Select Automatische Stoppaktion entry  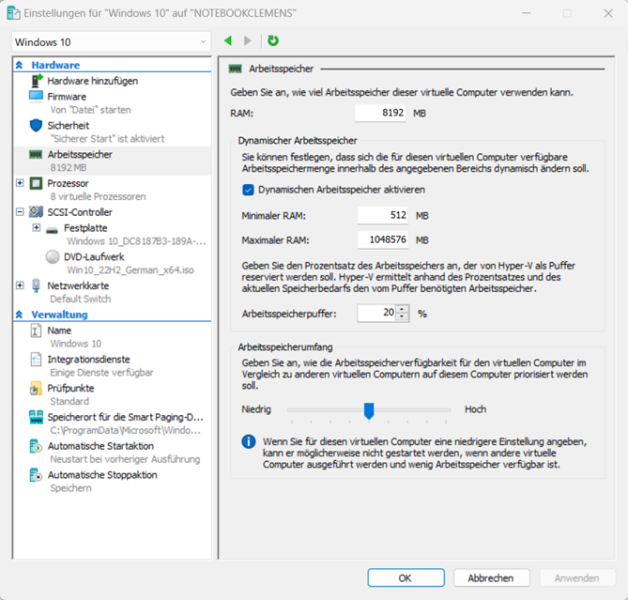pos(103,475)
